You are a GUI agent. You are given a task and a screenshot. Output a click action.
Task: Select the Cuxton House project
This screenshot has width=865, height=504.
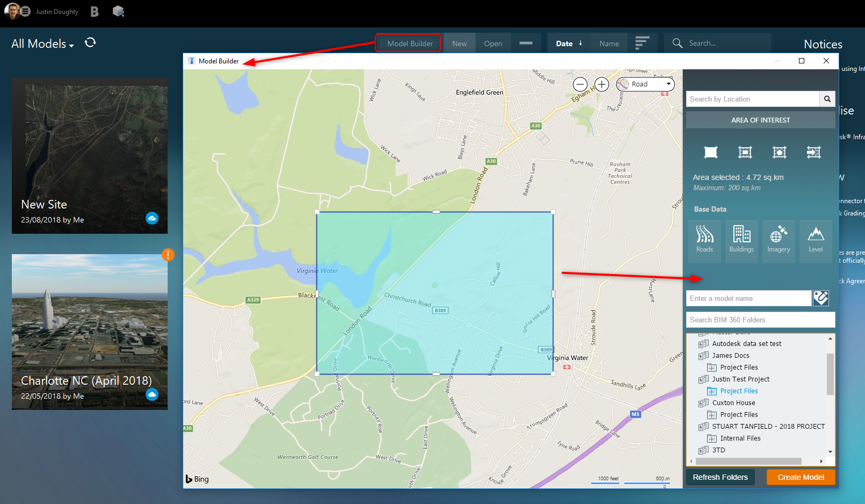tap(734, 403)
